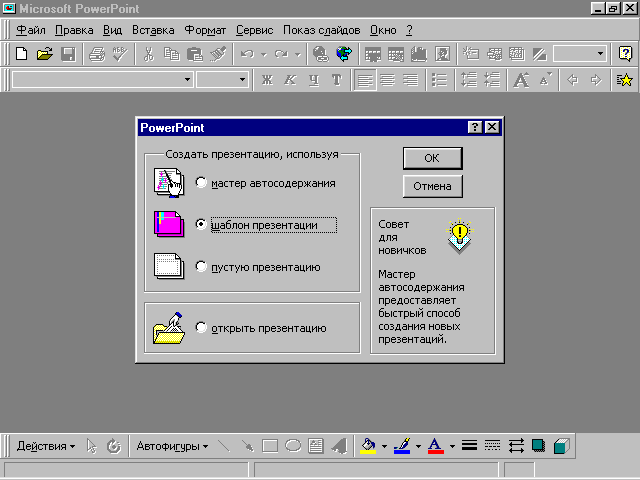The image size is (640, 480).
Task: Click the Underline (Ч) formatting icon
Action: coord(313,80)
